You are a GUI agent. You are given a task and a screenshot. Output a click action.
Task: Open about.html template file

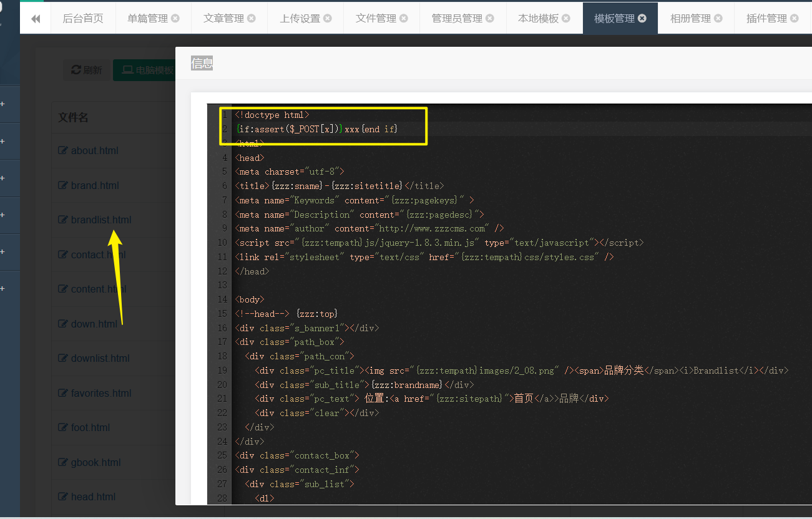(x=94, y=150)
